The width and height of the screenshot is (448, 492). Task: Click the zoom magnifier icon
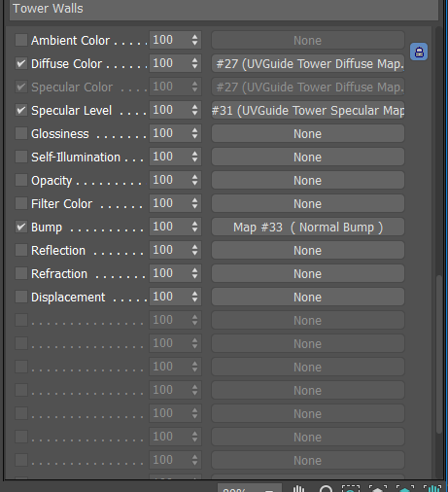click(326, 488)
